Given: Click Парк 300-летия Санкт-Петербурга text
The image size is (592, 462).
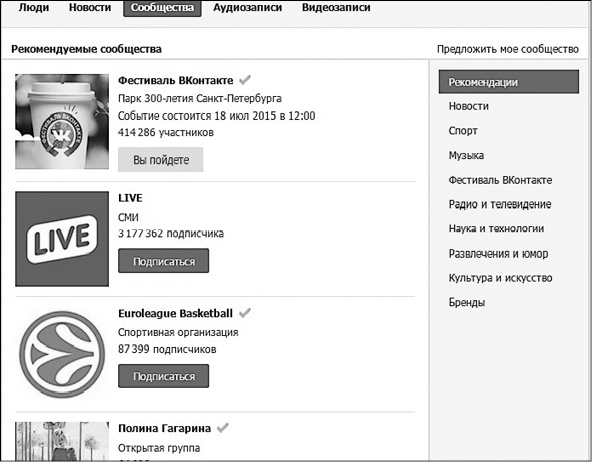Looking at the screenshot, I should (200, 99).
